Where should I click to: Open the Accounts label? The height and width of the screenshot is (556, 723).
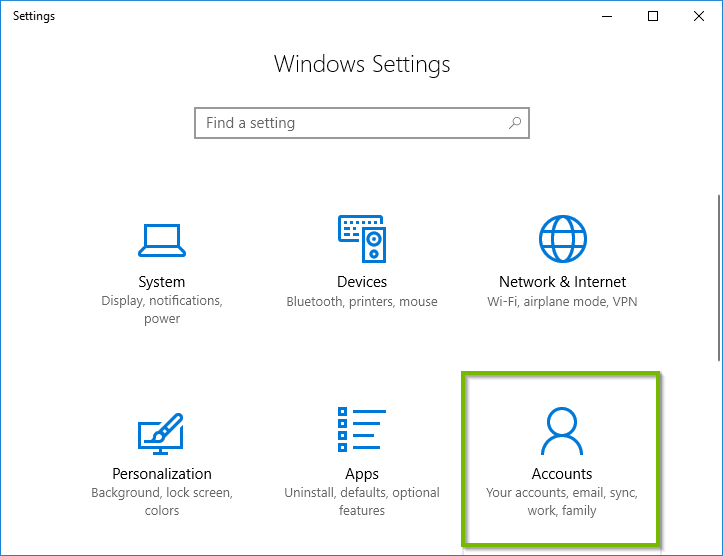(561, 474)
